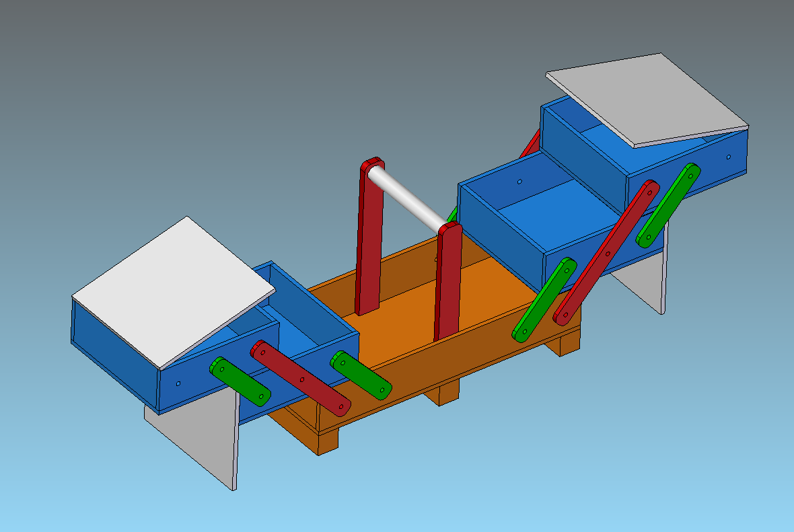
Task: Click the pivot hole on middle-right blue tray
Action: [x=519, y=181]
